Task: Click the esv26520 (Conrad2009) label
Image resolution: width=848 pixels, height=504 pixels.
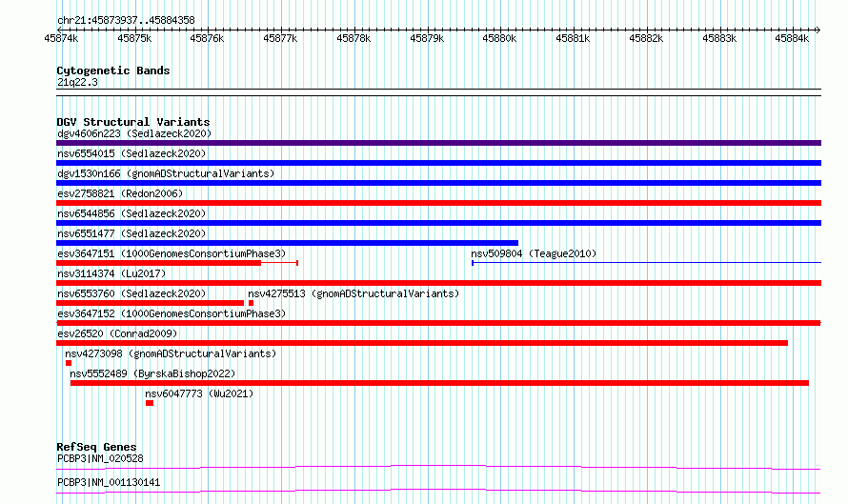Action: click(117, 333)
